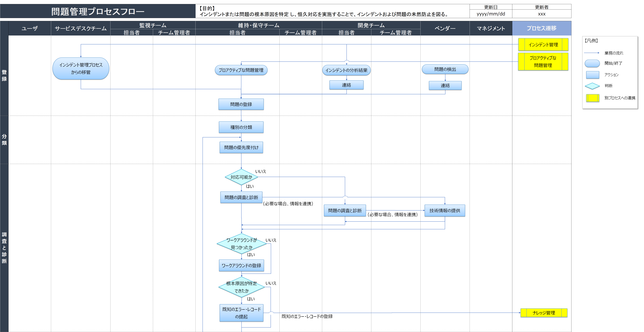Click the 登録 phase row label
The height and width of the screenshot is (332, 644).
point(4,76)
